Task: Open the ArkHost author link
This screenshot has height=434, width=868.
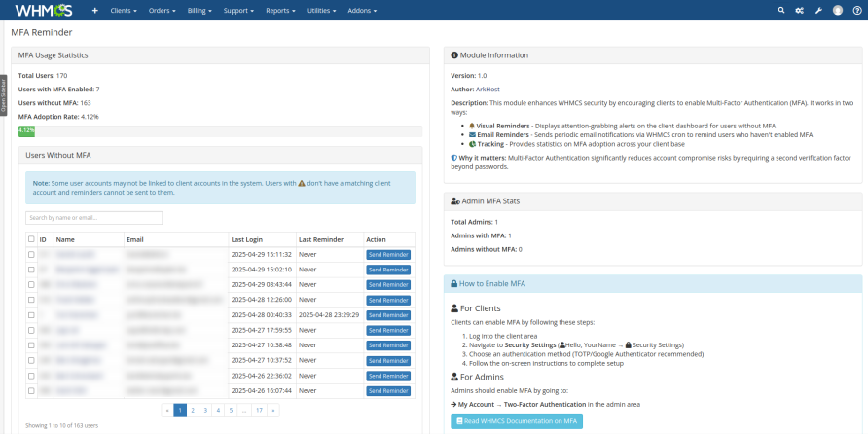Action: click(x=488, y=90)
